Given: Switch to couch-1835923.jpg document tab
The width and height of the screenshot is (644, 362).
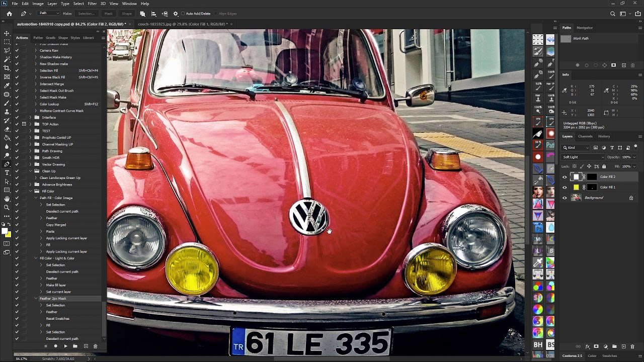Looking at the screenshot, I should pos(183,24).
